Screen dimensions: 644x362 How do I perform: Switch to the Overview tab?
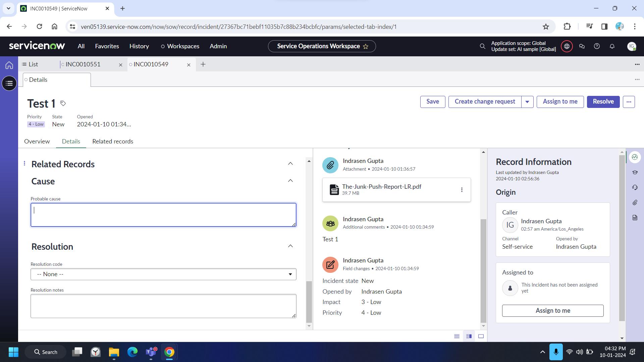click(37, 141)
